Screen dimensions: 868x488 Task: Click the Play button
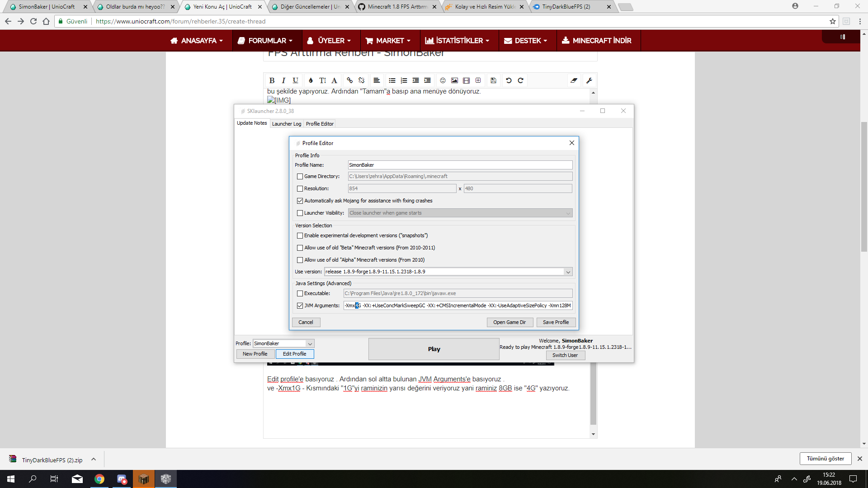(434, 349)
